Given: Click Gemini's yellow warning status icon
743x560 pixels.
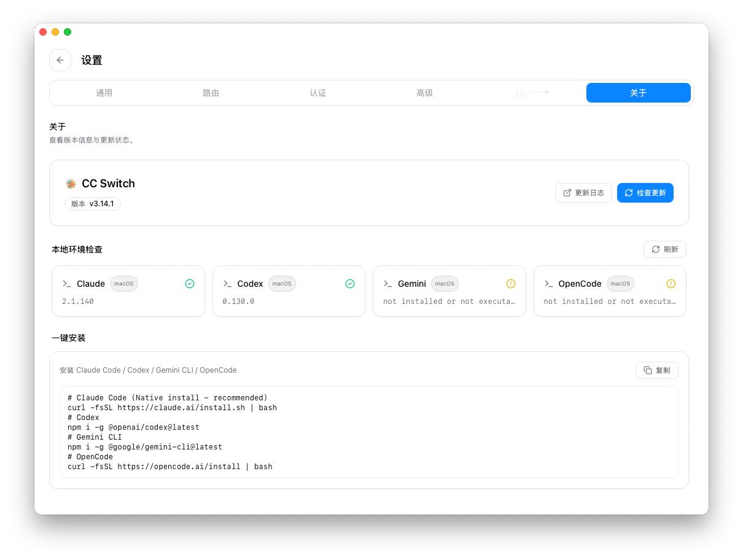Looking at the screenshot, I should click(511, 284).
